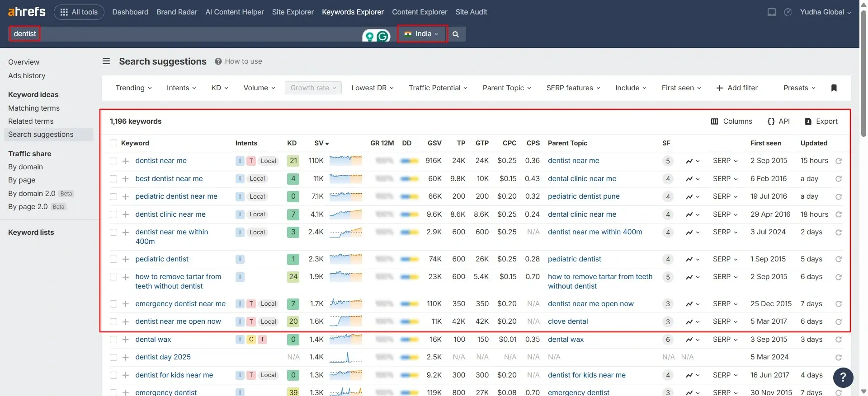Screen dimensions: 868x396
Task: Refresh the 'dentist day 2025' row
Action: [x=839, y=358]
